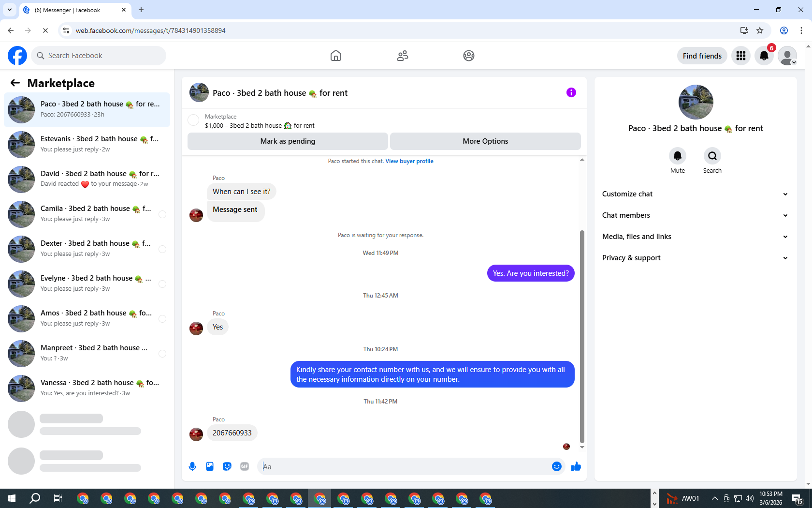The width and height of the screenshot is (812, 508).
Task: Toggle the circle on Dexter conversation
Action: point(162,249)
